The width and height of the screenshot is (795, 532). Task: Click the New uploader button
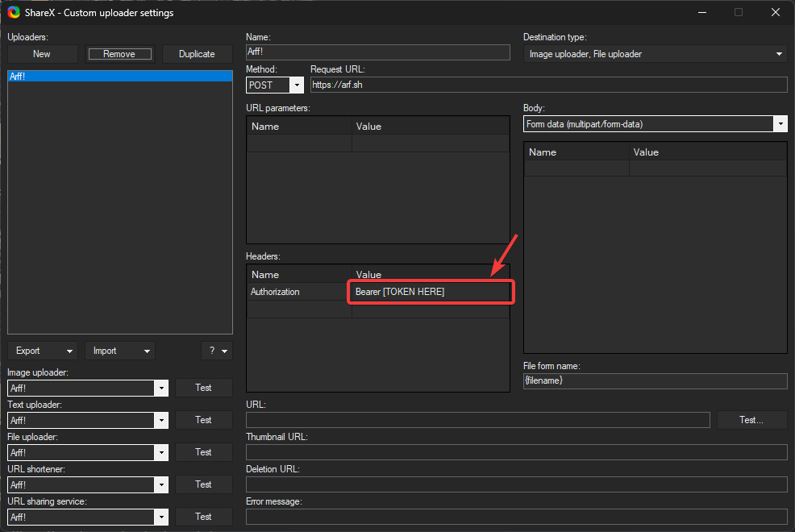(x=42, y=54)
